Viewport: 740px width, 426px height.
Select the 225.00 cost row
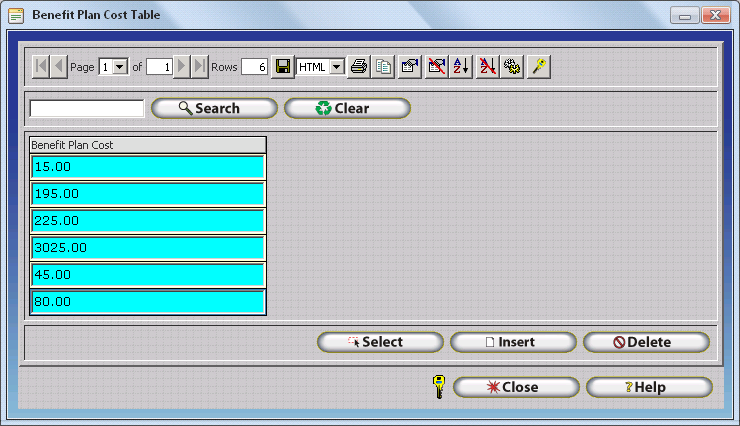[x=148, y=221]
